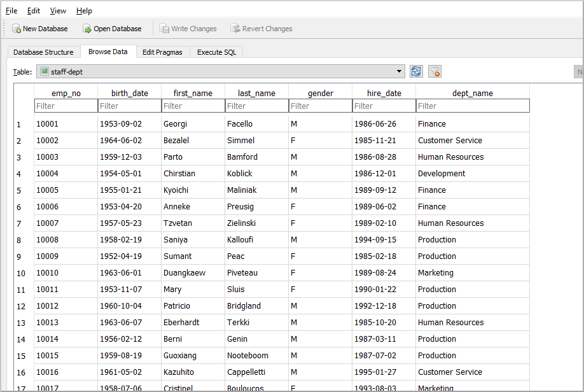Refresh the table data with the refresh icon

(x=416, y=72)
